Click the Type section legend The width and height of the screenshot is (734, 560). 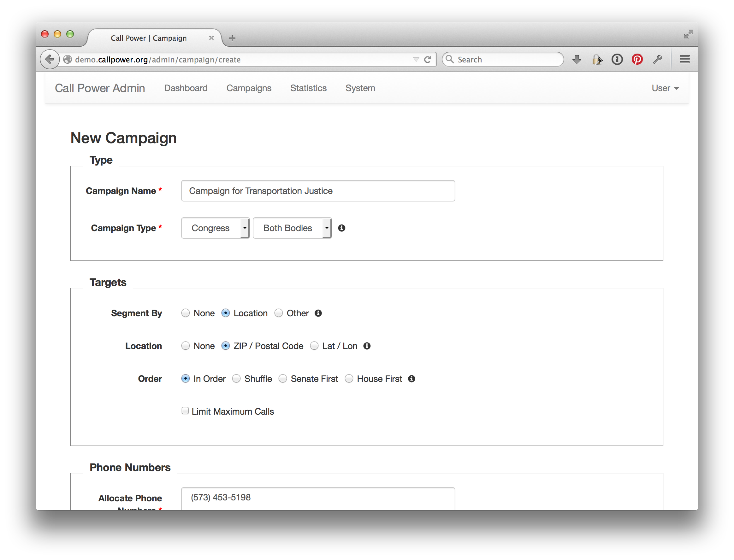point(101,160)
